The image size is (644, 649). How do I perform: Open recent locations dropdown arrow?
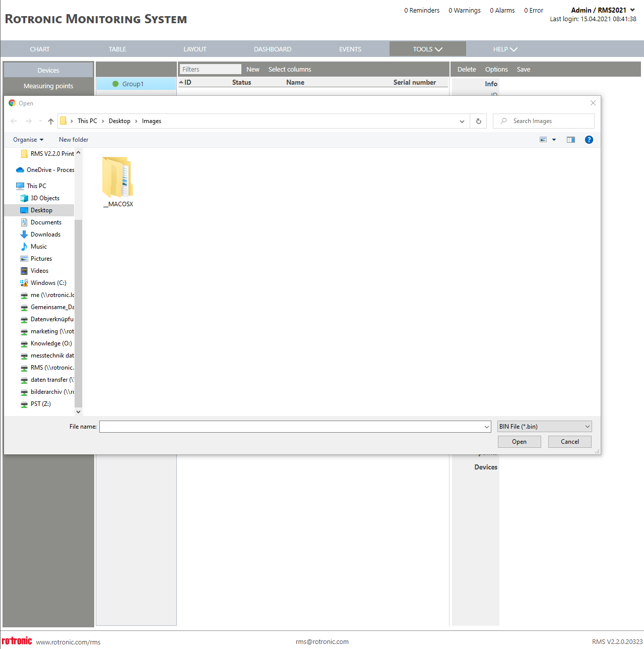click(40, 121)
